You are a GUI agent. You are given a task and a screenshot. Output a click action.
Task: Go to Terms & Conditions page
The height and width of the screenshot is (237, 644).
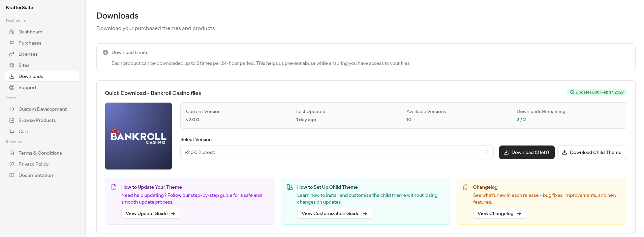(x=40, y=153)
